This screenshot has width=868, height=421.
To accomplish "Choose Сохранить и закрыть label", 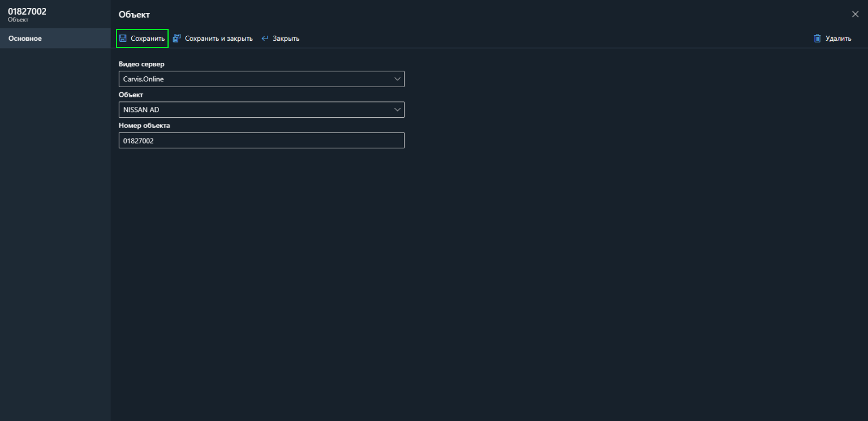I will click(218, 38).
